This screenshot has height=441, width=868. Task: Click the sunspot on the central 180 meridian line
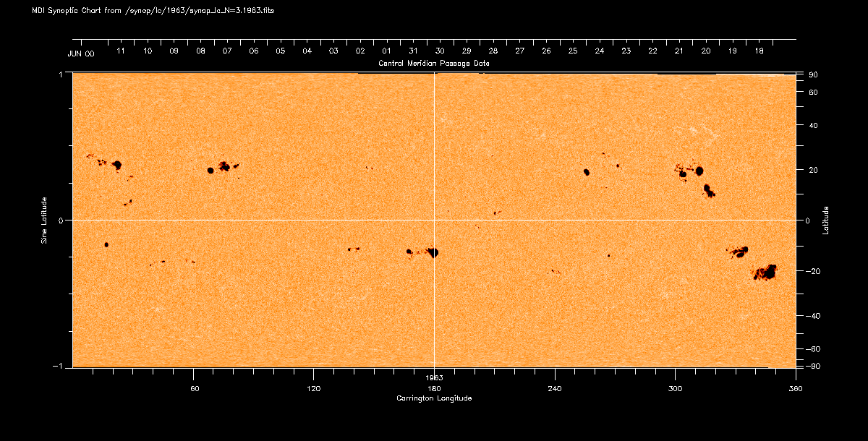click(433, 252)
